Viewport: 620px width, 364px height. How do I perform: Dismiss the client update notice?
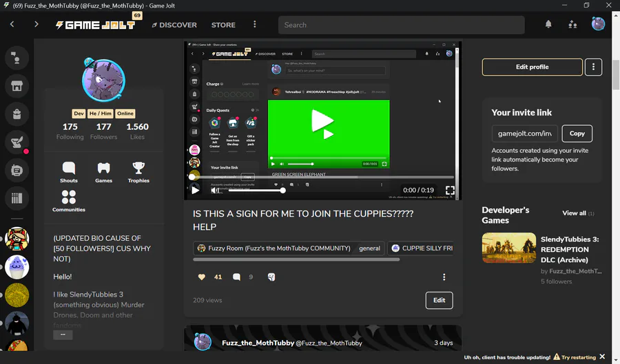click(x=602, y=357)
